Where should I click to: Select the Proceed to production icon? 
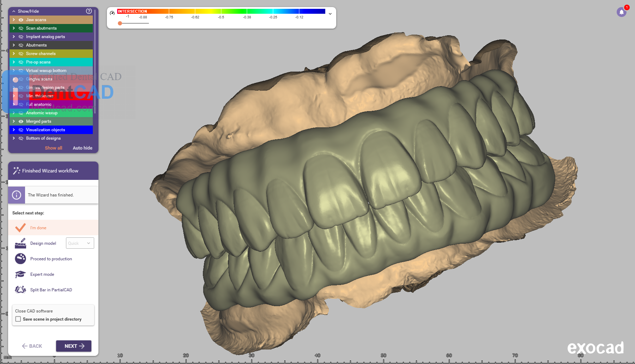(x=20, y=259)
